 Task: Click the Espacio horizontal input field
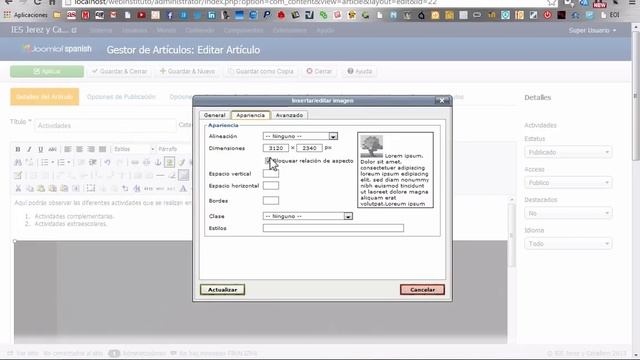tap(271, 186)
